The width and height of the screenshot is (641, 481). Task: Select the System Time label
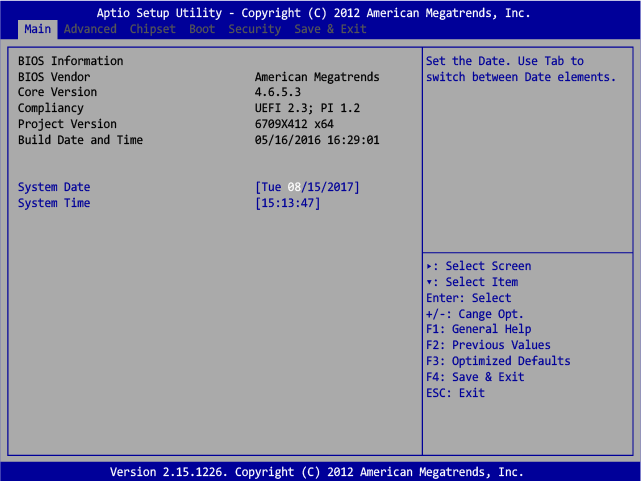click(x=54, y=203)
